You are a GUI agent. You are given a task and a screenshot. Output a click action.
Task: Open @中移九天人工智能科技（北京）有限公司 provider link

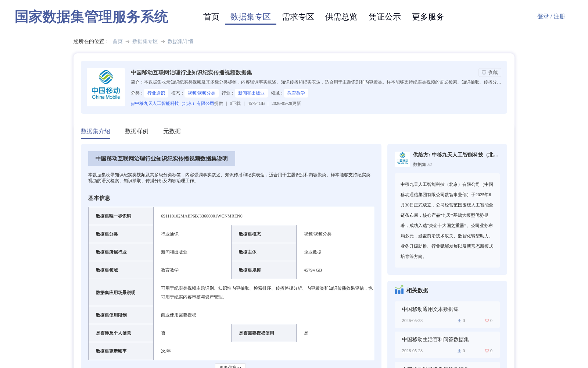tap(172, 103)
